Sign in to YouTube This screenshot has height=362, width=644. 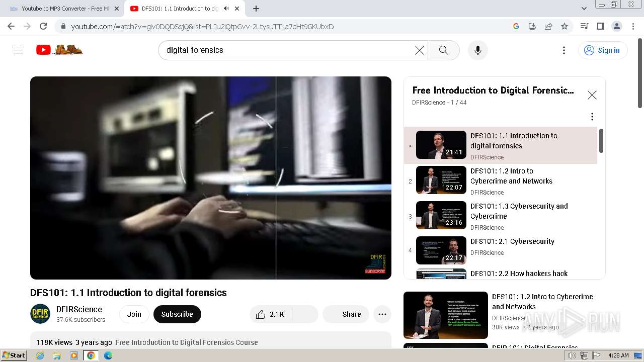pyautogui.click(x=603, y=50)
